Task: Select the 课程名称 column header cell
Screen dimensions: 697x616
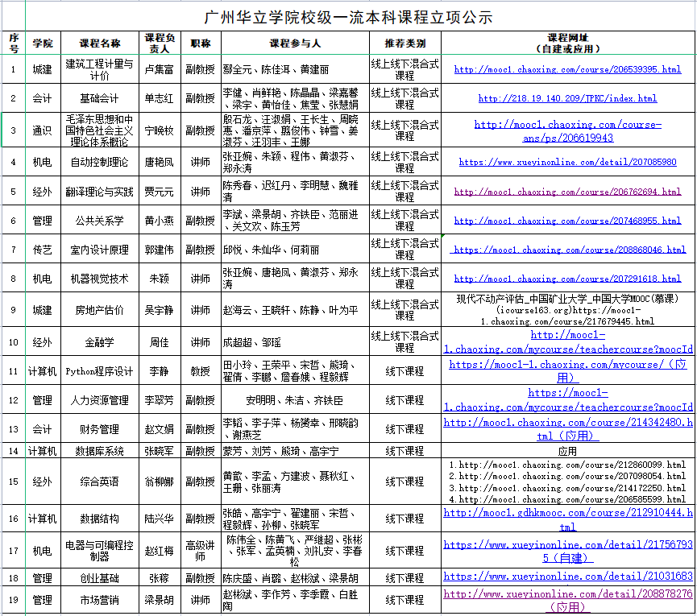Action: pos(100,43)
